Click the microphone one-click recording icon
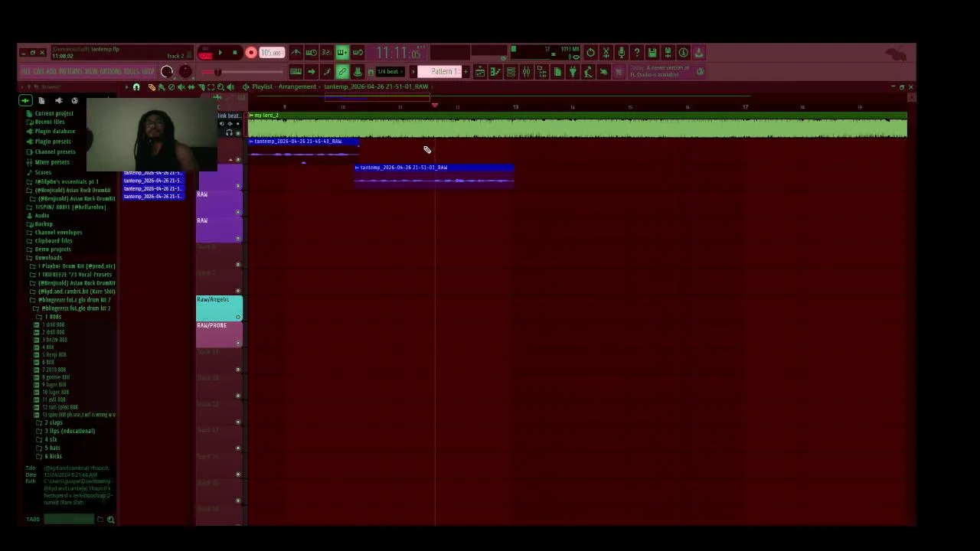Screen dimensions: 980x551 click(621, 53)
